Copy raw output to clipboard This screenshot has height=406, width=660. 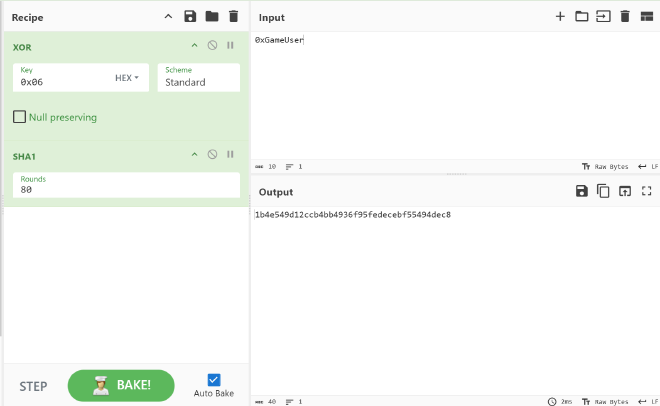pyautogui.click(x=603, y=191)
